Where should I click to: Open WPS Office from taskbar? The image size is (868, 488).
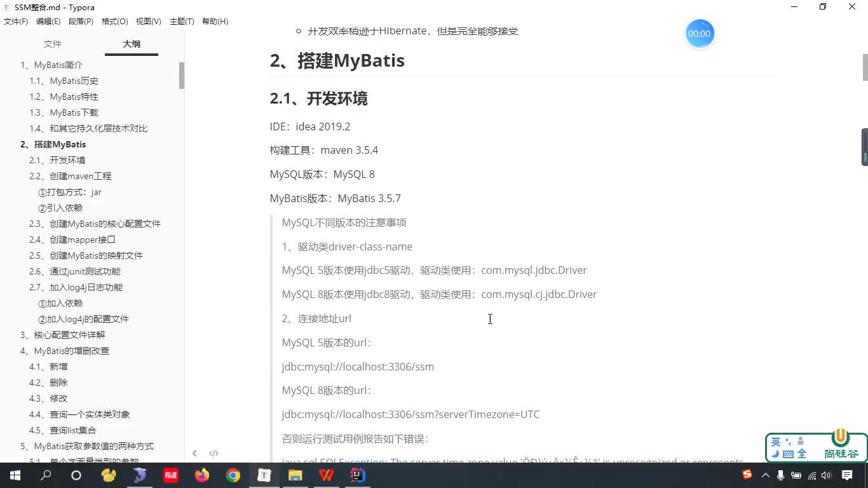tap(327, 475)
